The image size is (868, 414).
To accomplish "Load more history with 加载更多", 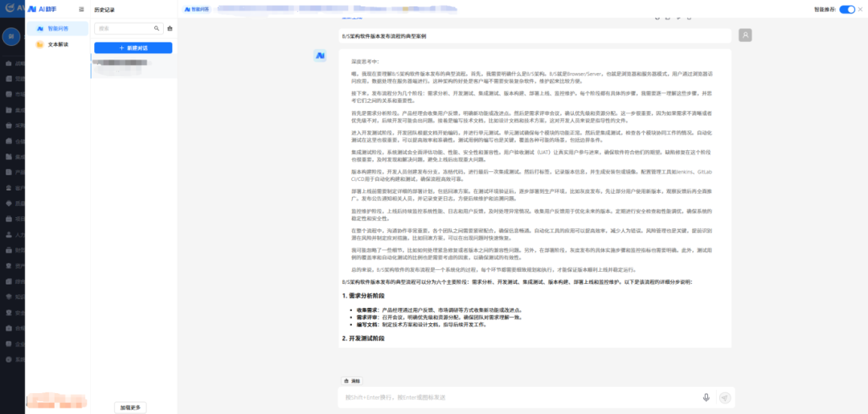I will click(131, 408).
